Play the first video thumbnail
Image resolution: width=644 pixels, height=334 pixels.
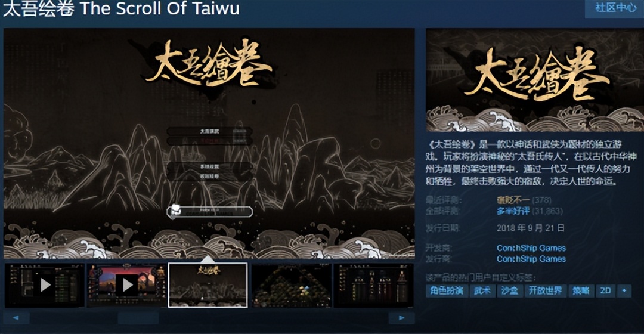click(44, 285)
